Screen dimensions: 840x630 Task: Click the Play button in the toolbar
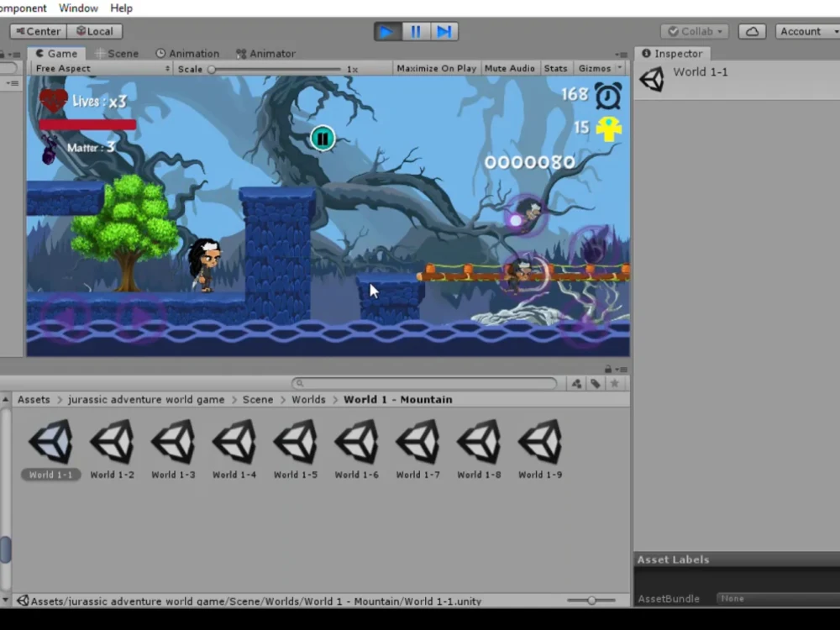tap(388, 32)
